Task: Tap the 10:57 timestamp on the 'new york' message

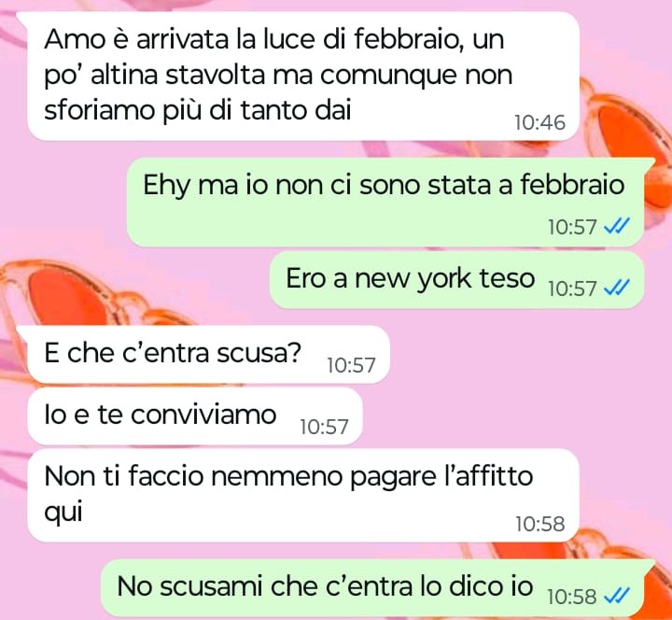Action: [572, 289]
